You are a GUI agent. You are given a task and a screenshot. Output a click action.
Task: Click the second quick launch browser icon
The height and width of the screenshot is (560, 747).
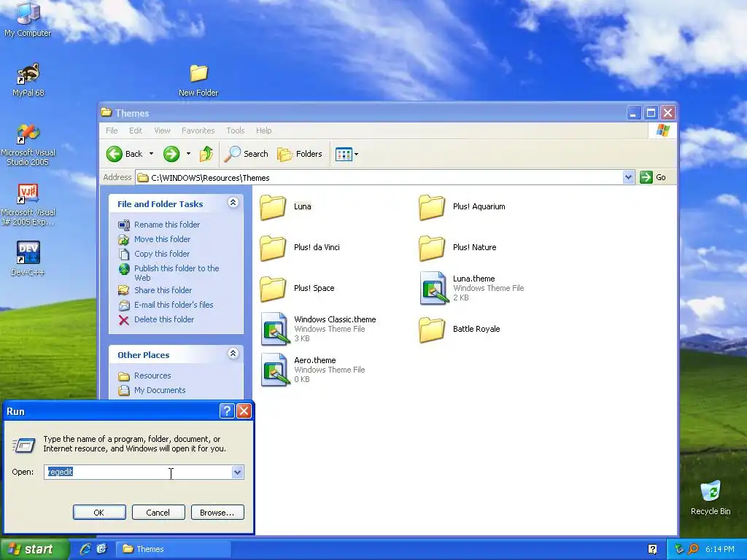point(102,548)
